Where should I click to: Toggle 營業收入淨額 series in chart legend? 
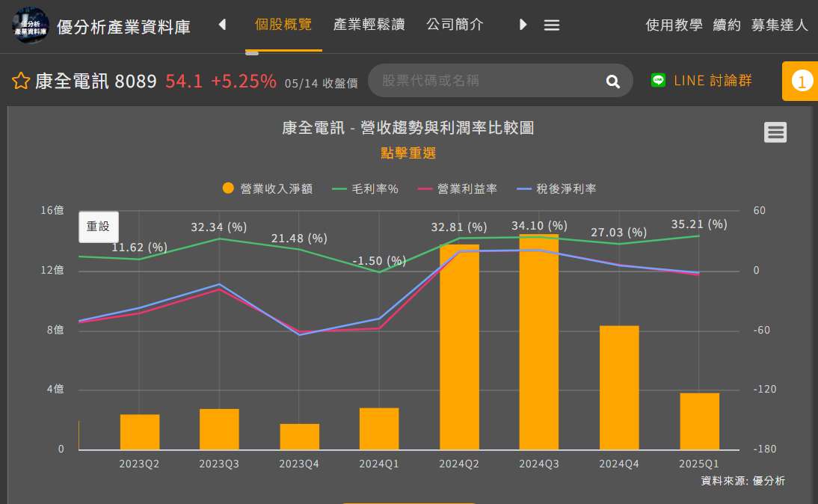tap(268, 189)
